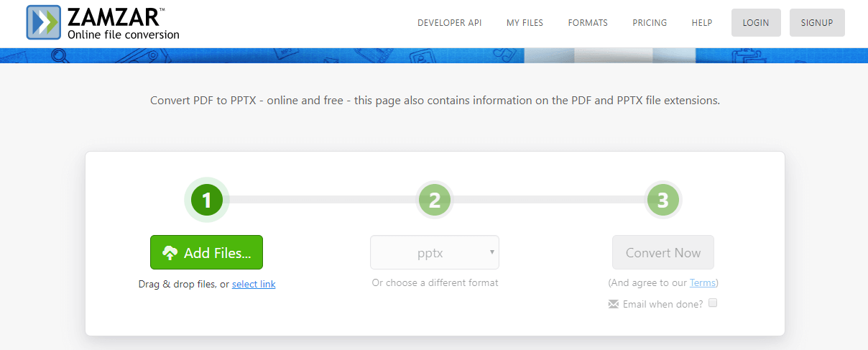868x350 pixels.
Task: Click the cloud upload icon on Add Files
Action: 170,253
